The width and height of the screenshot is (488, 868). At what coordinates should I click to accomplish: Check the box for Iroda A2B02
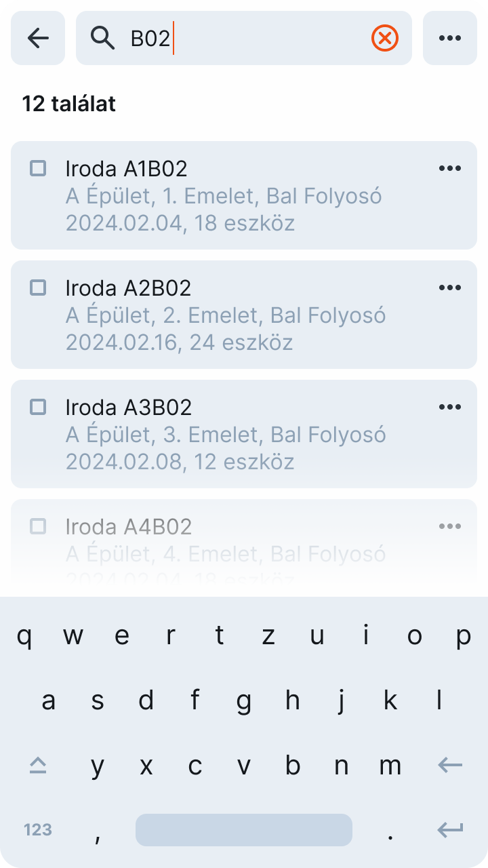coord(38,288)
